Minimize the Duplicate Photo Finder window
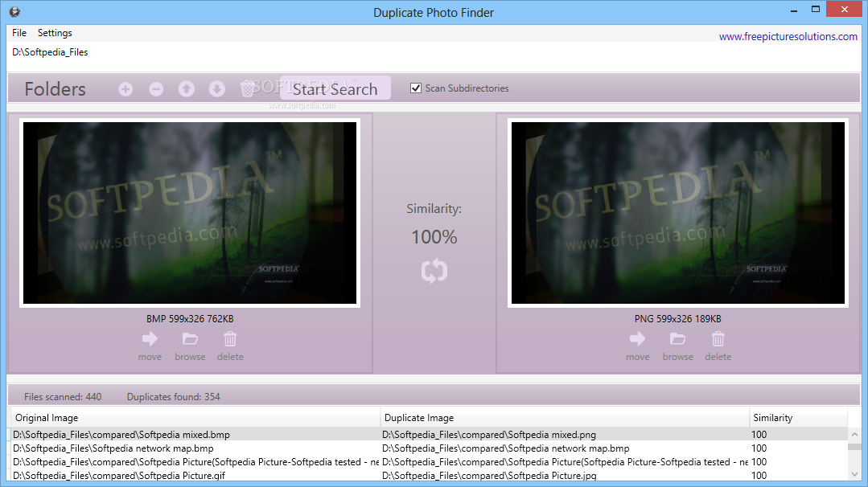The image size is (868, 487). pyautogui.click(x=794, y=10)
